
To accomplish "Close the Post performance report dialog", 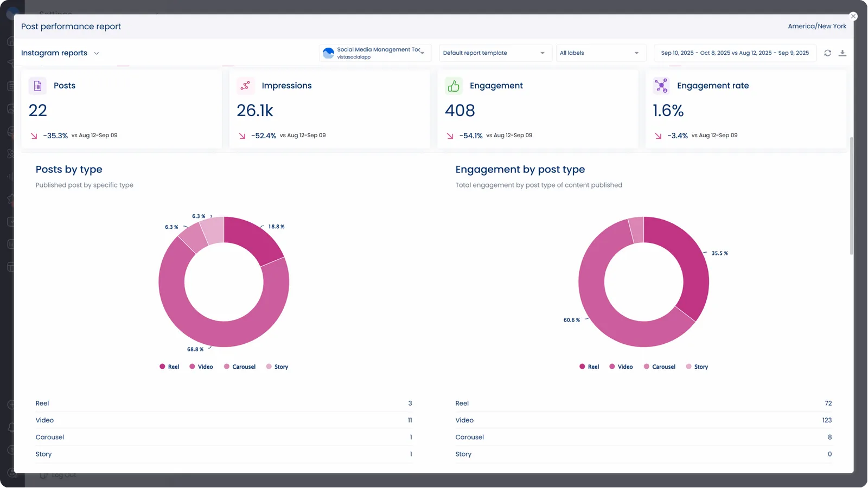I will point(853,16).
